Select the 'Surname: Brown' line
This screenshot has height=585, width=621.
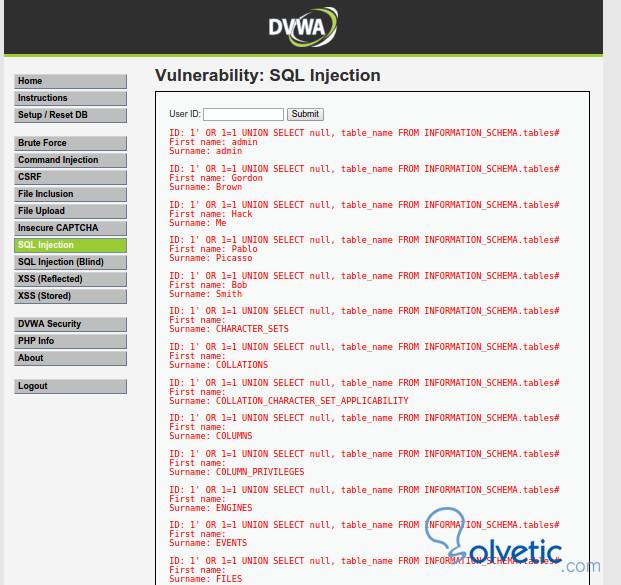click(206, 187)
